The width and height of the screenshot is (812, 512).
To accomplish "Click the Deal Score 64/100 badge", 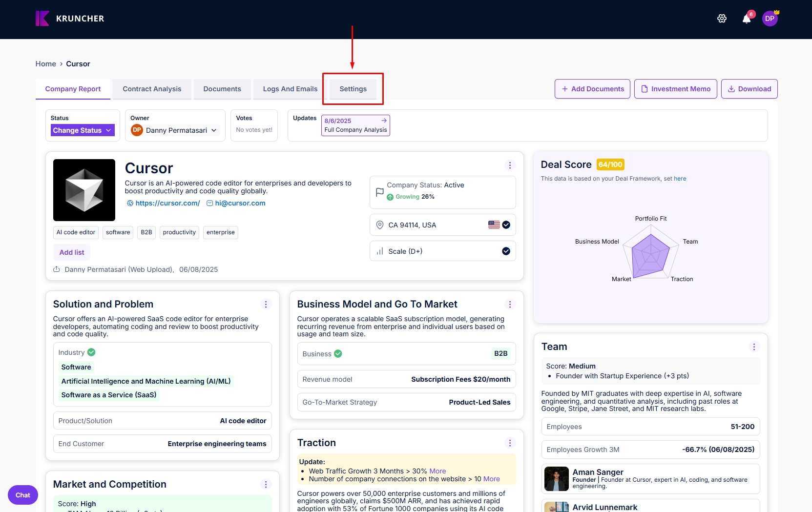I will (610, 164).
